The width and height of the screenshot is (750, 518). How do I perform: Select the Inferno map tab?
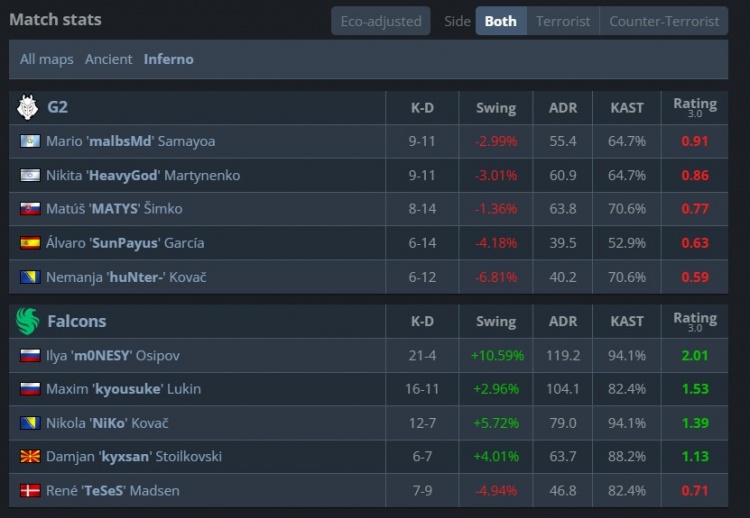pyautogui.click(x=169, y=59)
